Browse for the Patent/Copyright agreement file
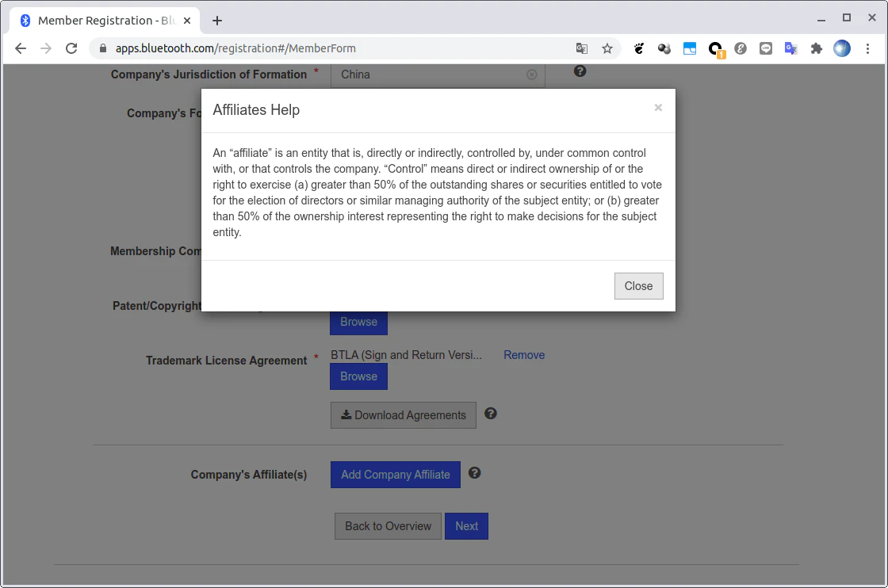Screen dimensions: 888x588 click(358, 322)
